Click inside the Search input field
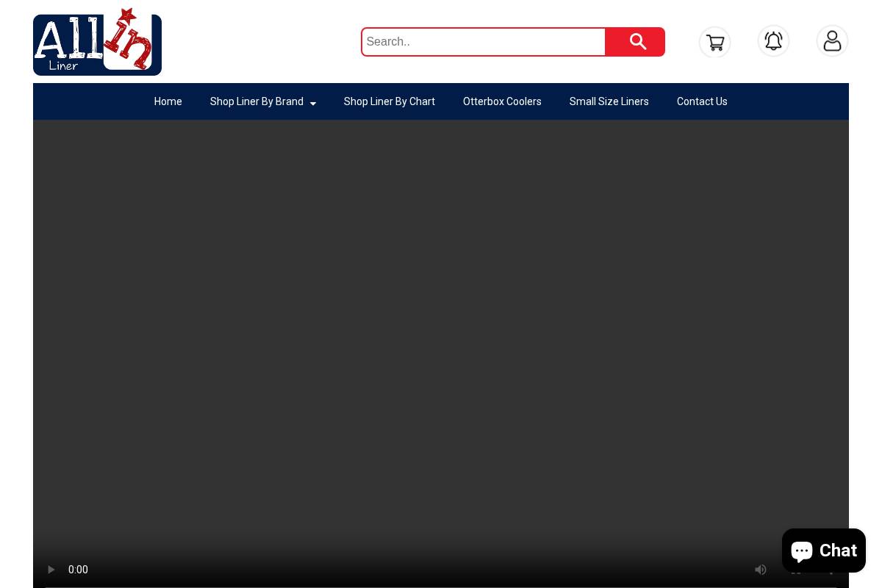Viewport: 882px width, 588px height. (x=483, y=42)
